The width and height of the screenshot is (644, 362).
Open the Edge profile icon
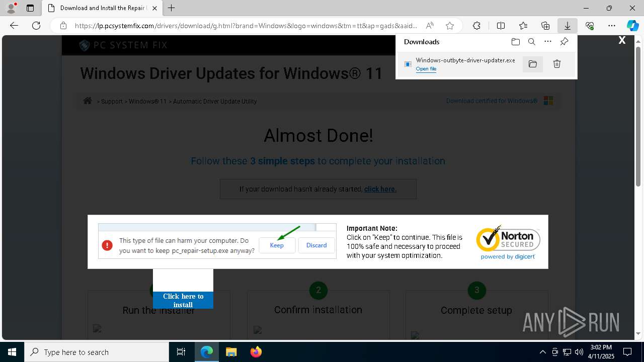11,8
